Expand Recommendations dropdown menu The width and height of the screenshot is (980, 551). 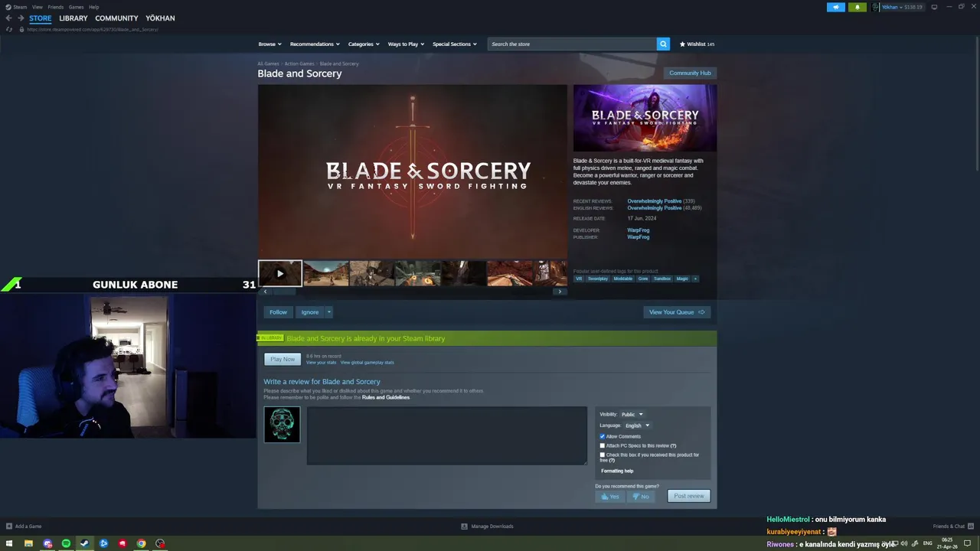314,44
